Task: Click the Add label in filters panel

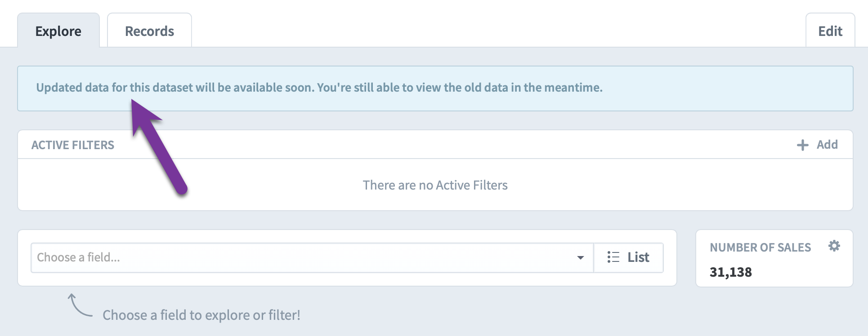Action: click(827, 145)
